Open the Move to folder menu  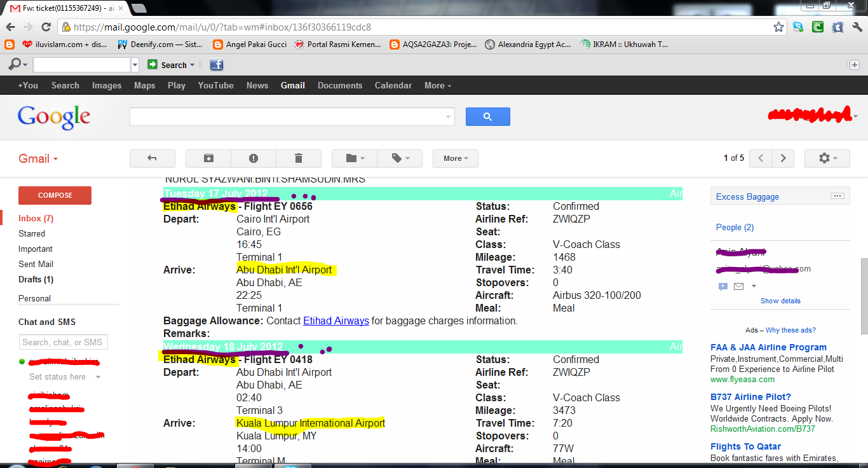(355, 158)
